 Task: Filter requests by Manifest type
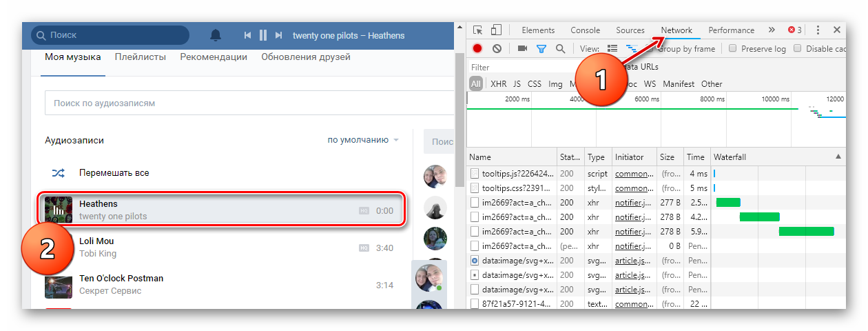(679, 84)
